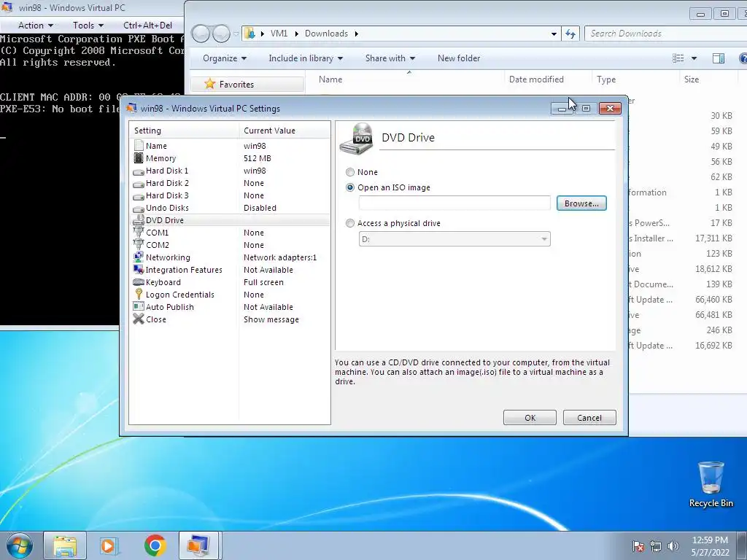Toggle the Explorer preview pane icon
The image size is (747, 560).
[719, 58]
